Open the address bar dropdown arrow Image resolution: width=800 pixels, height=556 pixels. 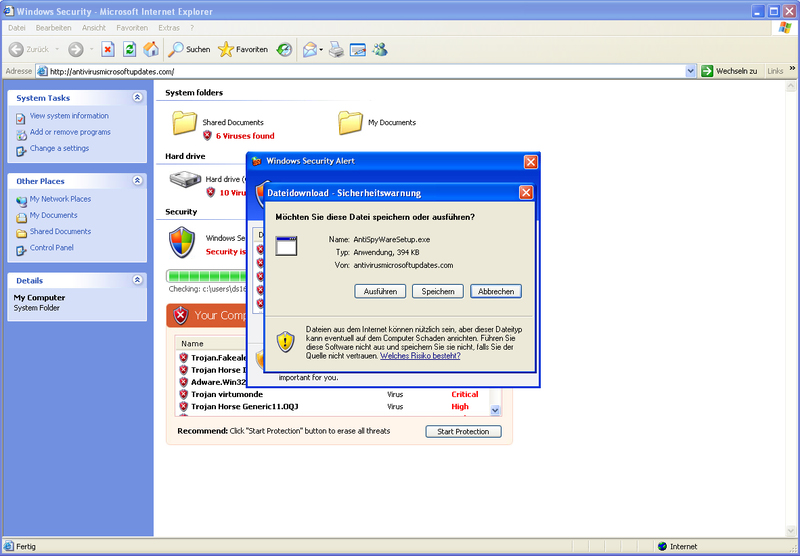pyautogui.click(x=691, y=71)
